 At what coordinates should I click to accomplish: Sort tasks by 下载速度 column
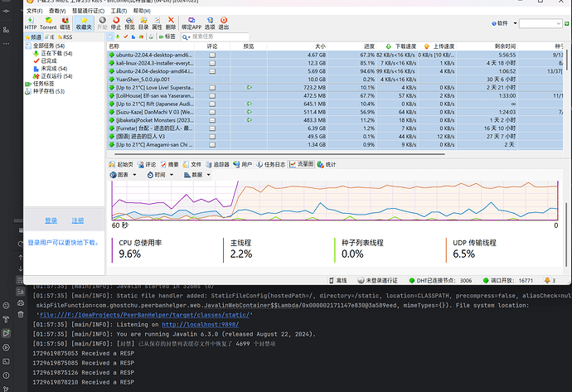point(400,46)
